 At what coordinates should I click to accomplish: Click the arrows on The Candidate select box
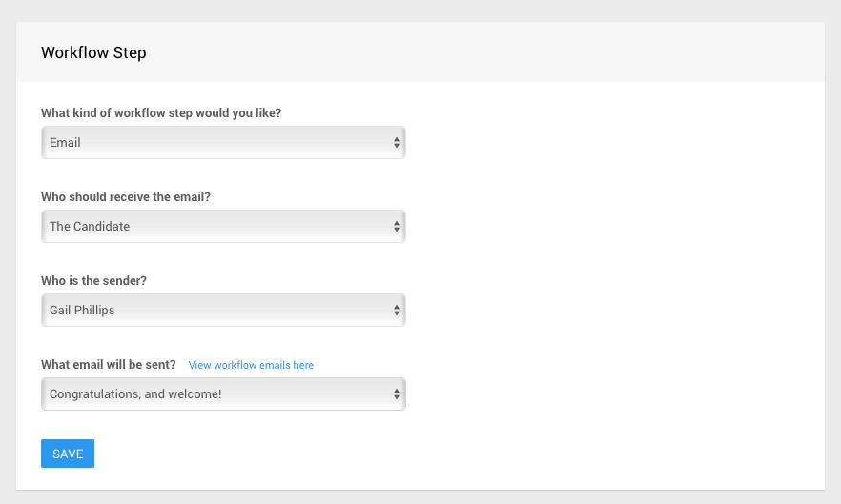(396, 227)
